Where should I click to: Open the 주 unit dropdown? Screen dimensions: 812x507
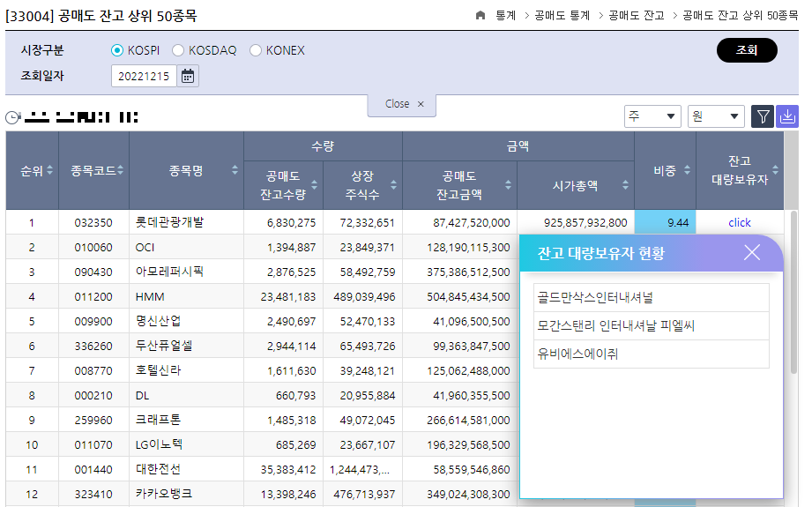652,116
